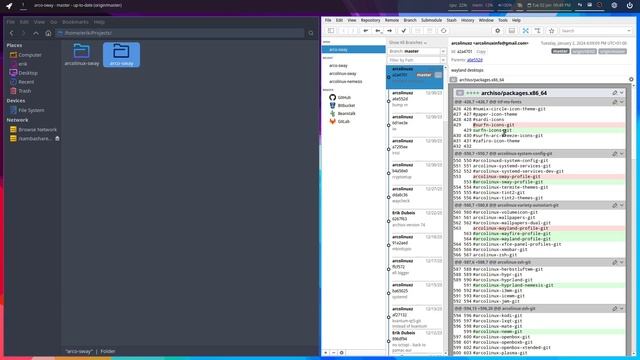Screen dimensions: 640x360
Task: Open the History menu
Action: (468, 20)
